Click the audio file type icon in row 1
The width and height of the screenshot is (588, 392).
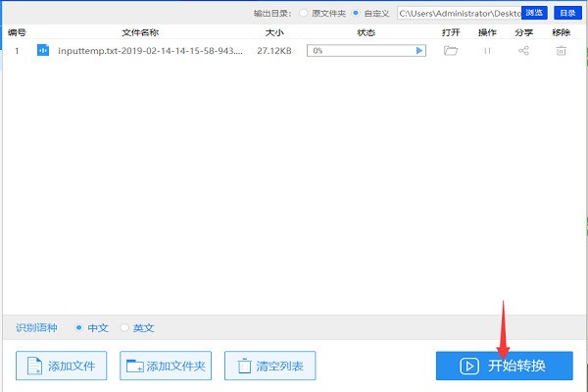pyautogui.click(x=43, y=50)
